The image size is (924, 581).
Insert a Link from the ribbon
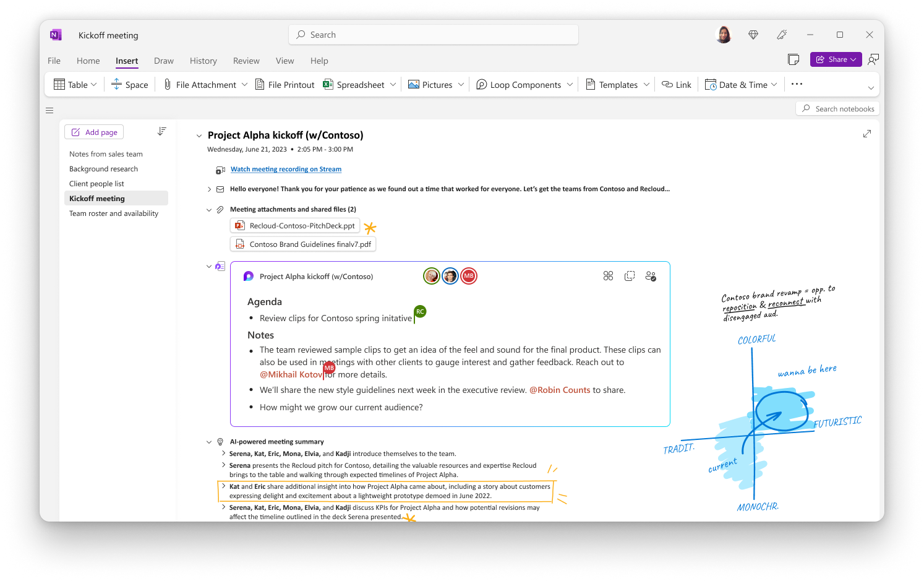(x=676, y=84)
